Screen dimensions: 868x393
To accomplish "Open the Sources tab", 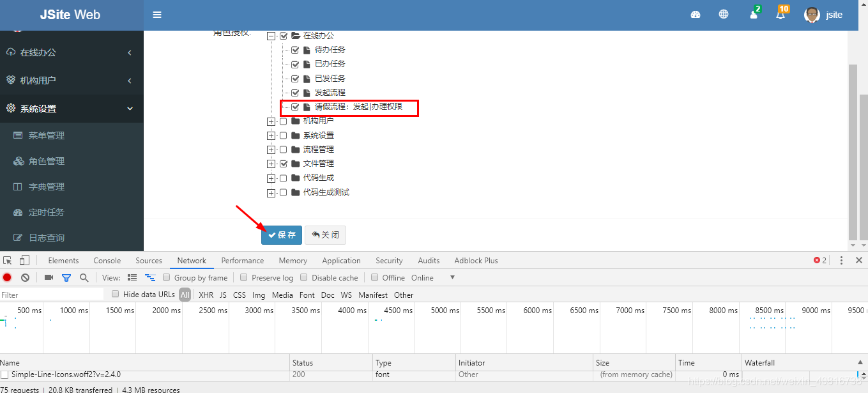I will 149,260.
